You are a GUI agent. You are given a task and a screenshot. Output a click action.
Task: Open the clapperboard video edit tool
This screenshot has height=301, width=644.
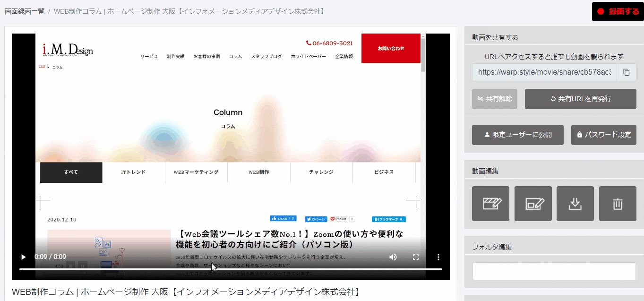tap(490, 204)
